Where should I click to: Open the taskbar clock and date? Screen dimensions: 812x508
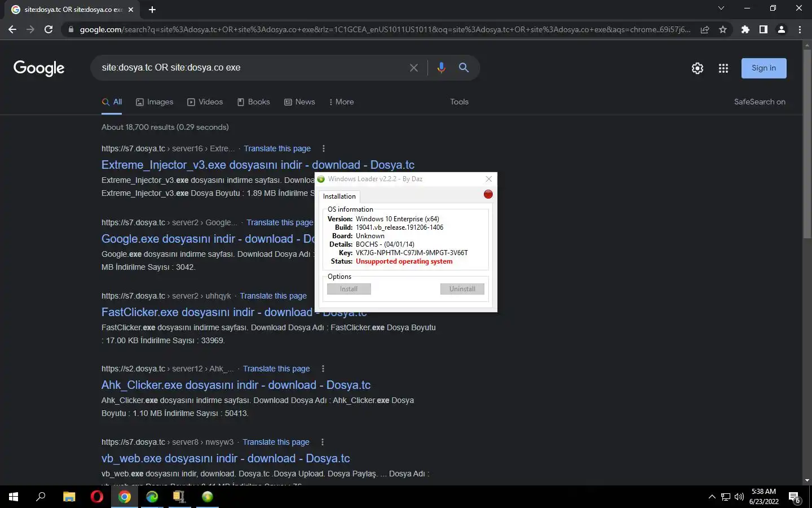point(764,497)
